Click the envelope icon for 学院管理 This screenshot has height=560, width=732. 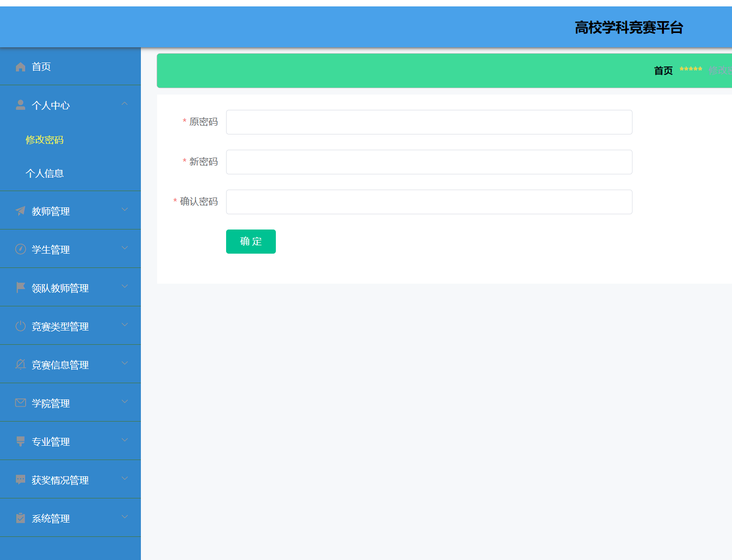[x=20, y=403]
